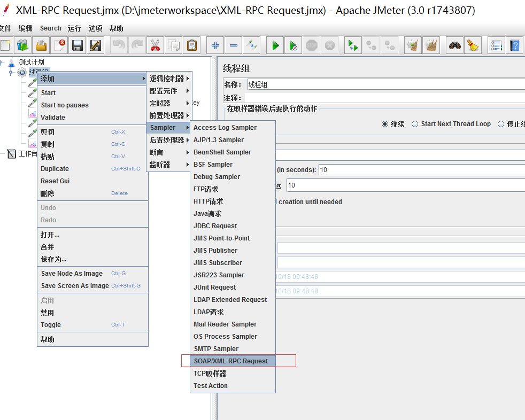Click Start no pauses toolbar icon

(294, 45)
